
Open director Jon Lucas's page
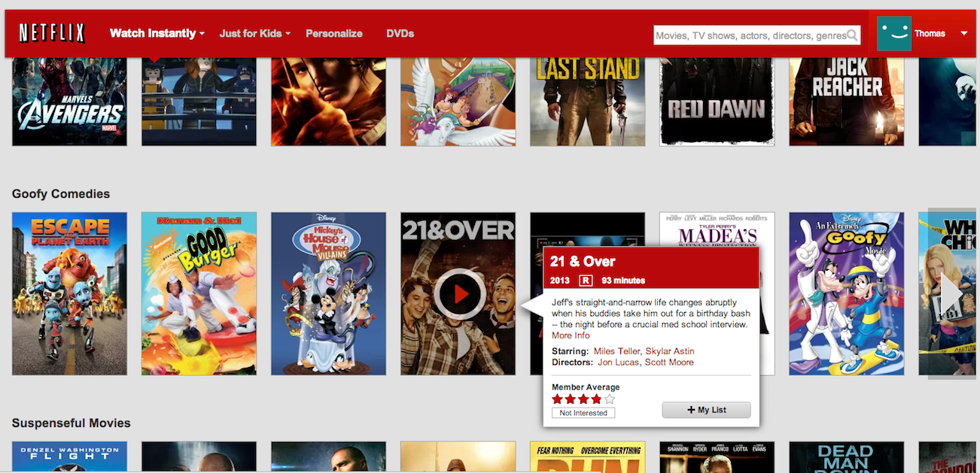point(619,362)
